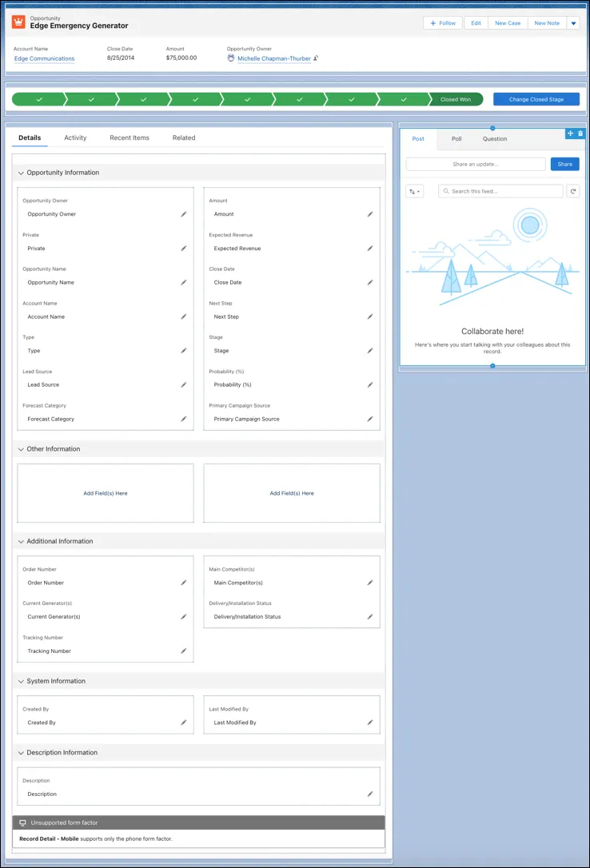Click pencil icon beside Next Step field
Image resolution: width=590 pixels, height=868 pixels.
[370, 317]
